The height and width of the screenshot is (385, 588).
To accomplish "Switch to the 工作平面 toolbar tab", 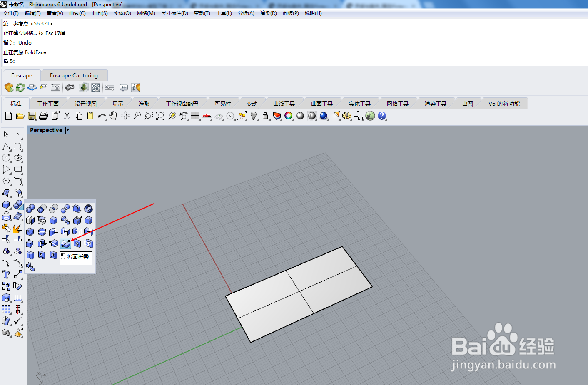I will (48, 104).
